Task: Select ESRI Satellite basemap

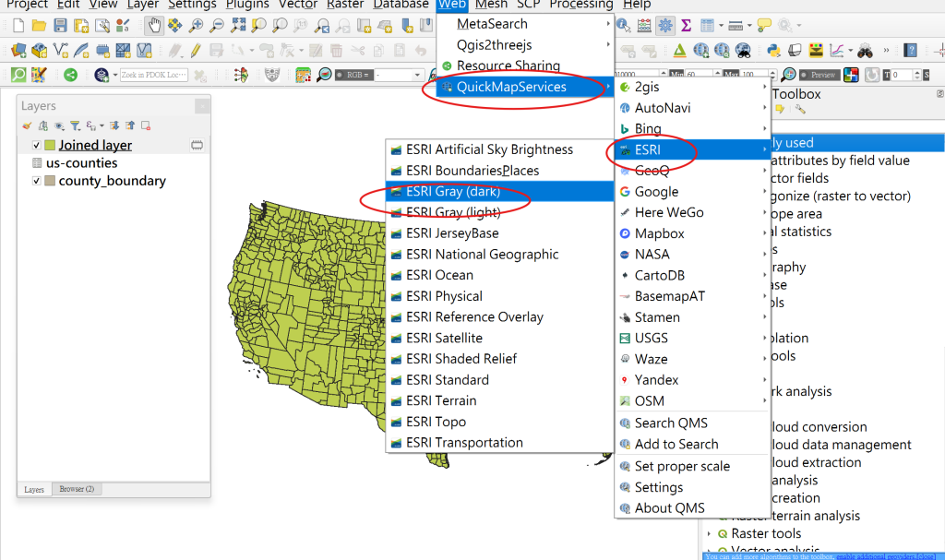Action: 499,339
